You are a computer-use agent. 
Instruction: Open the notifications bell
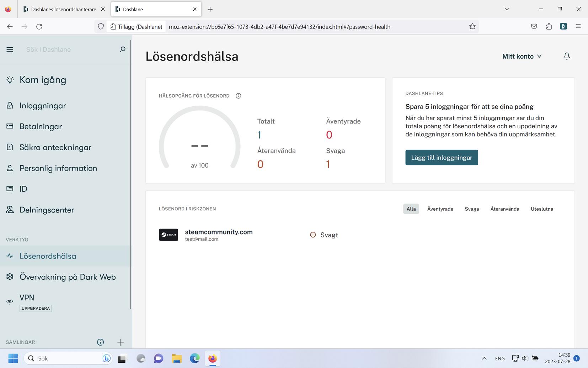tap(567, 56)
